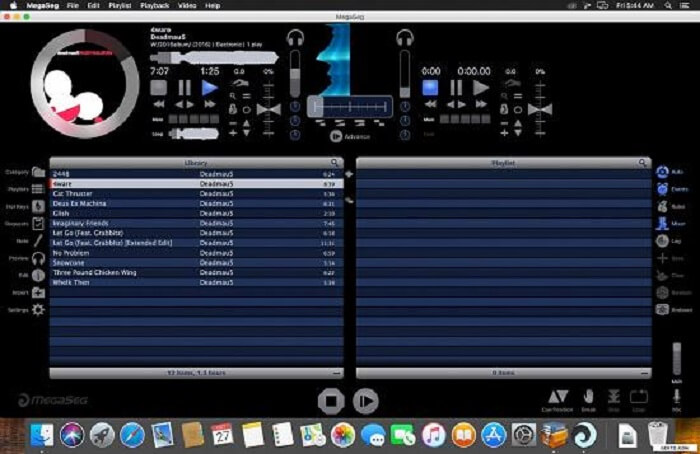Adjust the left deck volume fader
700x454 pixels.
click(295, 74)
